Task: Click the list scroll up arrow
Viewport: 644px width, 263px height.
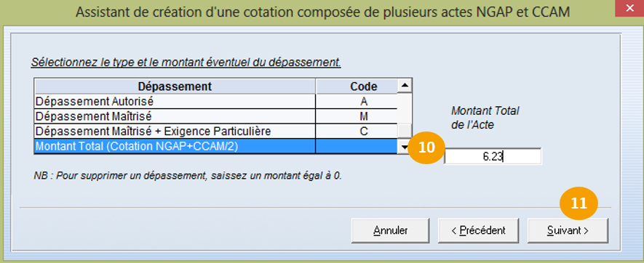Action: [405, 86]
